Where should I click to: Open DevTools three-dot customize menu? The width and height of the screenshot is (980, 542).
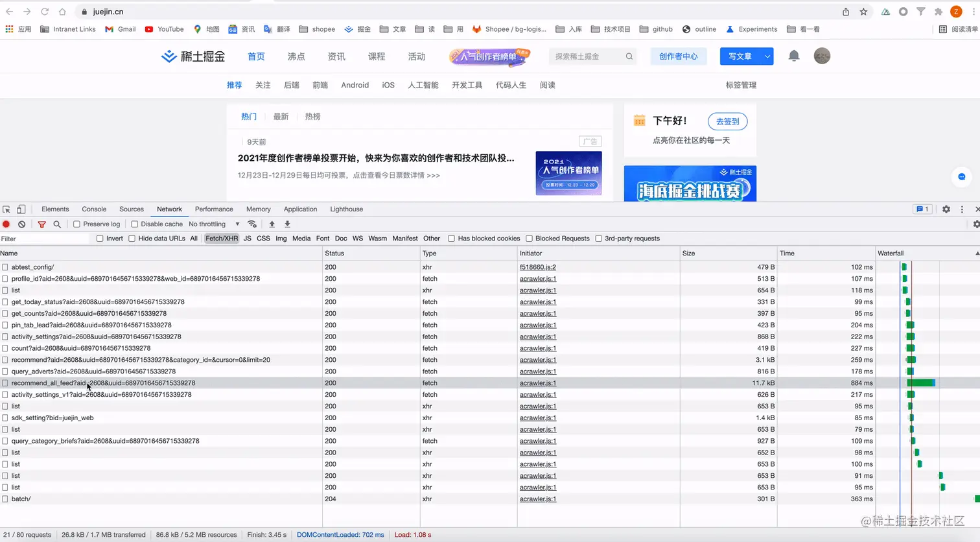coord(962,209)
